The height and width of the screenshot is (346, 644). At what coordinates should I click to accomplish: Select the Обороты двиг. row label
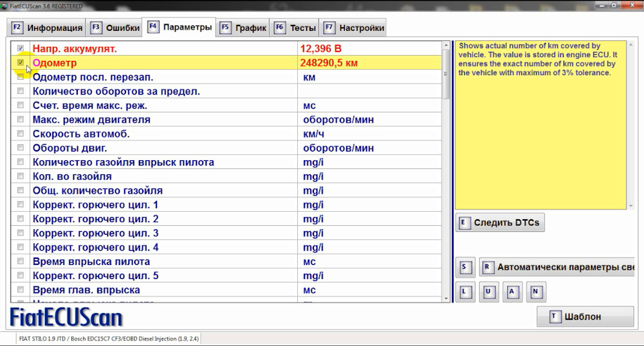coord(70,148)
